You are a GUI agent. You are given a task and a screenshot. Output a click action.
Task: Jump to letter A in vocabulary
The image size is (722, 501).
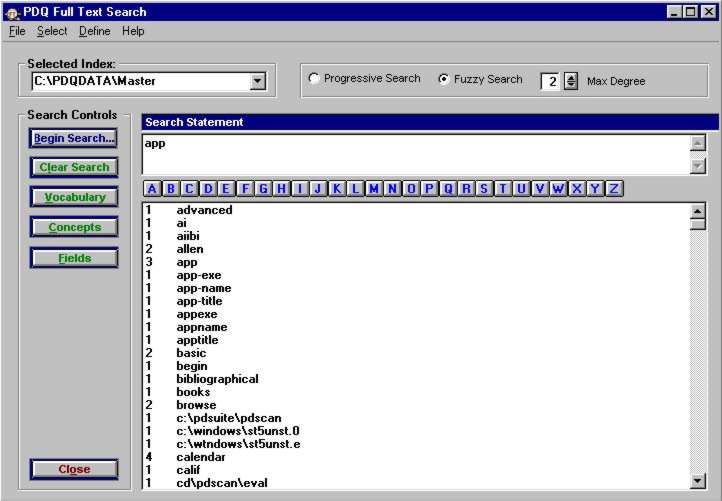point(152,188)
